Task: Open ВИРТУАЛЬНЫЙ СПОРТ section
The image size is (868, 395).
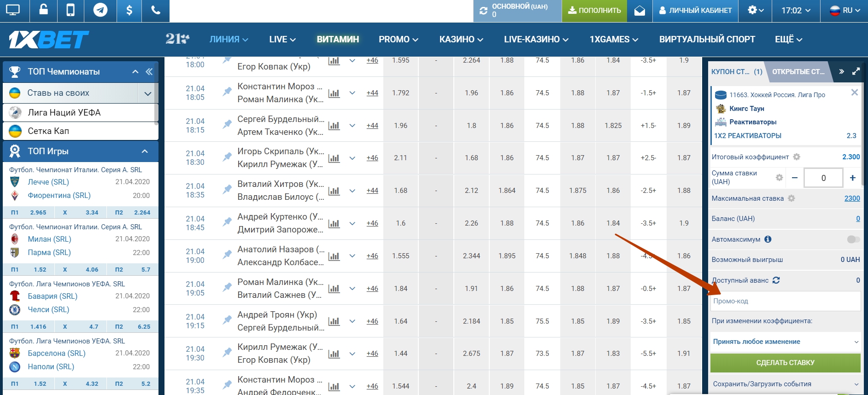Action: (x=707, y=40)
